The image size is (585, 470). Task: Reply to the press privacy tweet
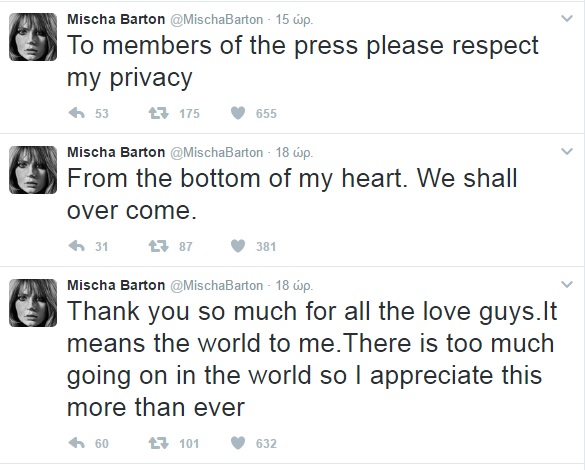[77, 113]
